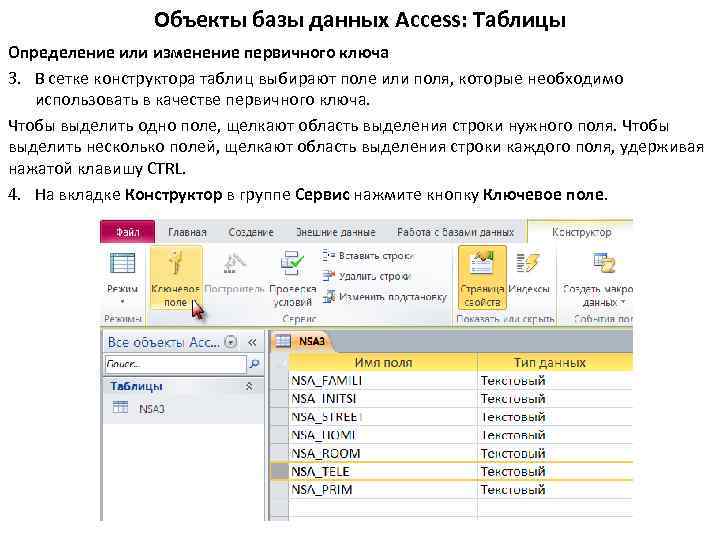Screen dimensions: 720x540
Task: Switch to the Создание ribbon tab
Action: 251,232
